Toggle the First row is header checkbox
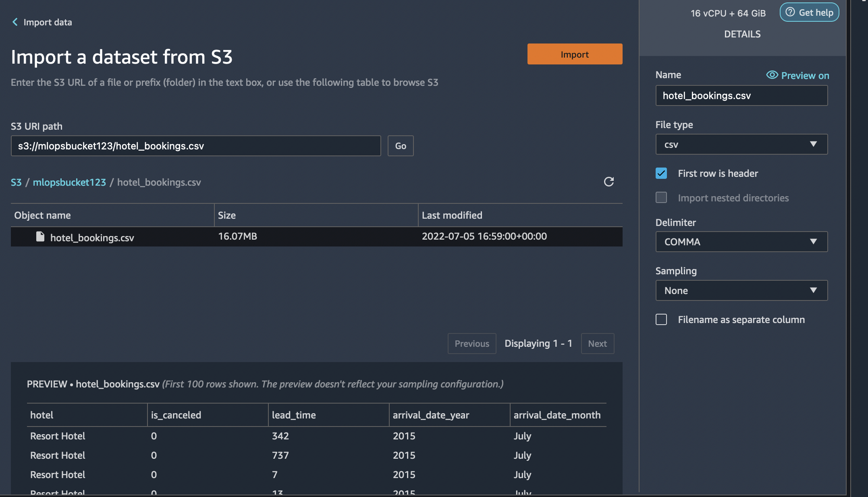 tap(661, 173)
